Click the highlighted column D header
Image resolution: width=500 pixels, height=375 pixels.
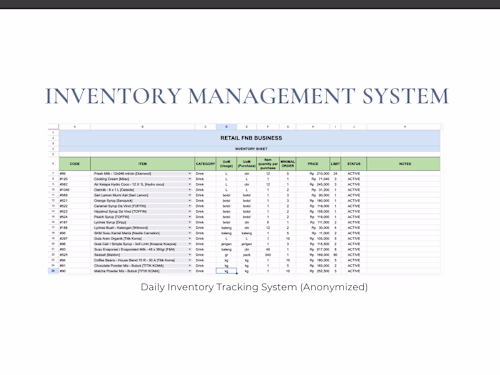226,127
